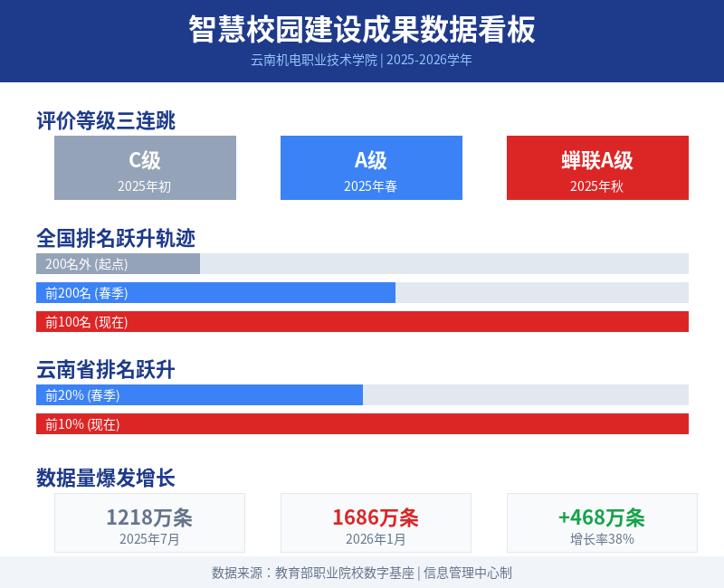Click unfilled track of 前20% bar
The width and height of the screenshot is (724, 588).
coord(526,395)
